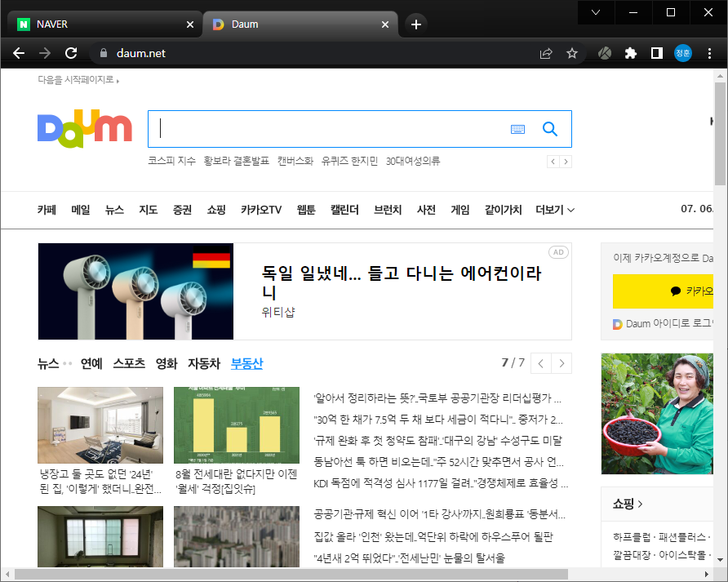Viewport: 728px width, 582px height.
Task: Click trending keyword 30대여성의류
Action: [413, 161]
